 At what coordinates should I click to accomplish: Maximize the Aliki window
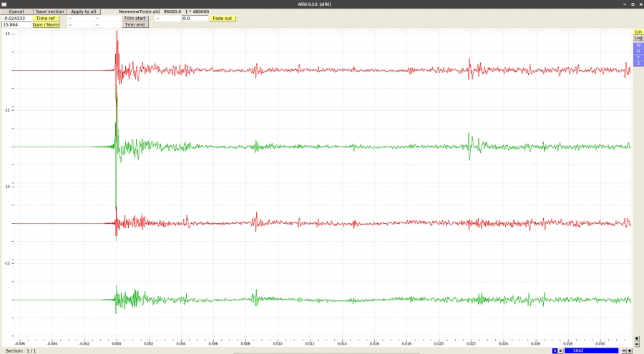coord(633,4)
